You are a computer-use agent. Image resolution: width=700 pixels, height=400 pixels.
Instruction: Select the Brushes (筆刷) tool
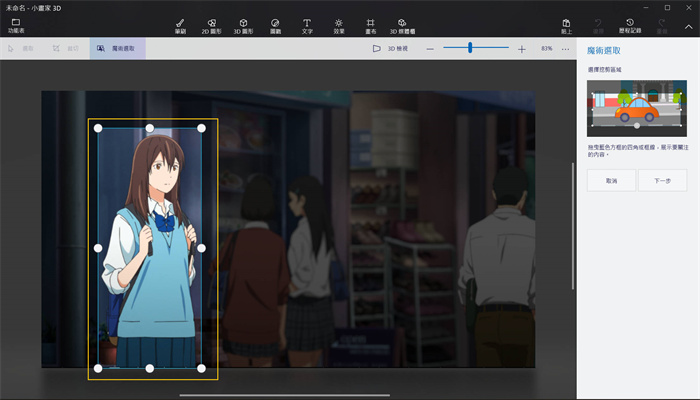[x=180, y=25]
